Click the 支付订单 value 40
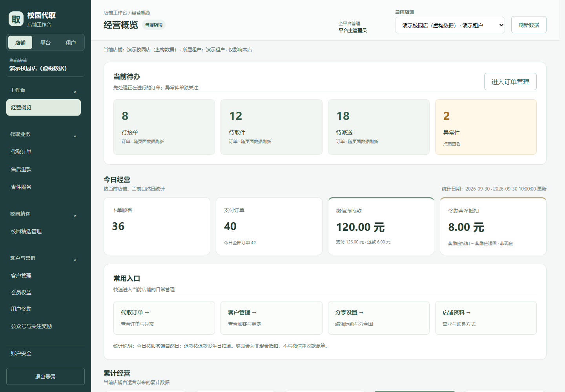This screenshot has height=392, width=565. coord(230,226)
